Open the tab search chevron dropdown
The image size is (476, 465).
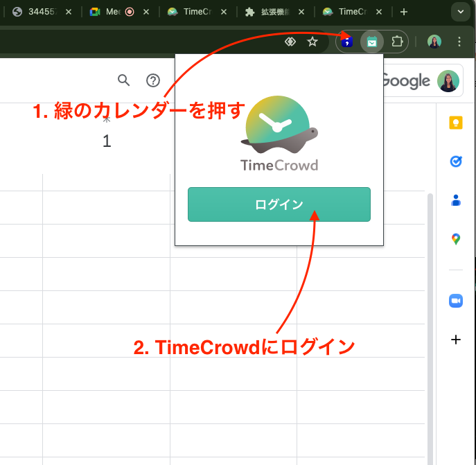coord(461,12)
